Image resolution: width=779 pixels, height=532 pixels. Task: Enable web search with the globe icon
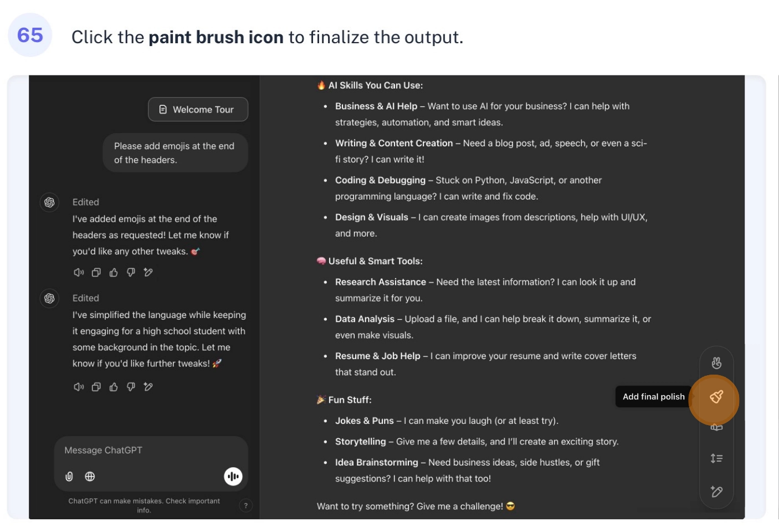point(90,477)
